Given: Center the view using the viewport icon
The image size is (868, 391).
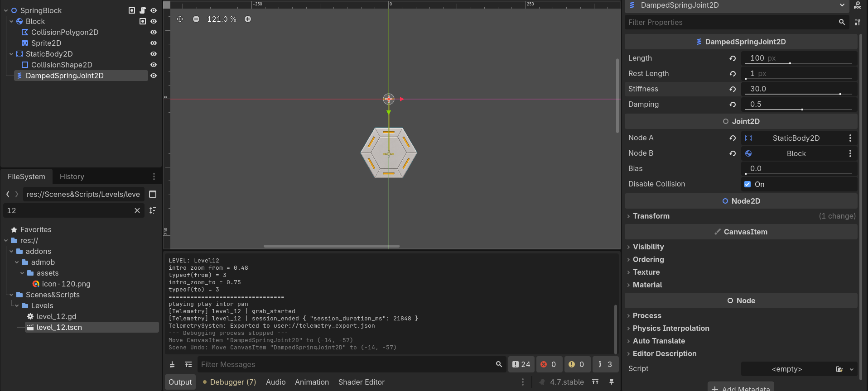Looking at the screenshot, I should [x=180, y=19].
